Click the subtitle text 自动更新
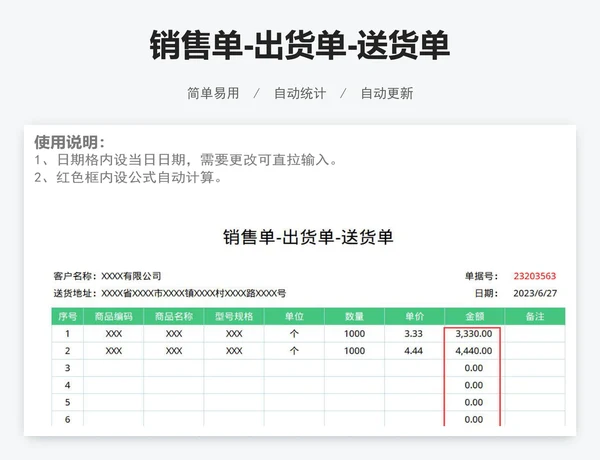 [x=387, y=93]
